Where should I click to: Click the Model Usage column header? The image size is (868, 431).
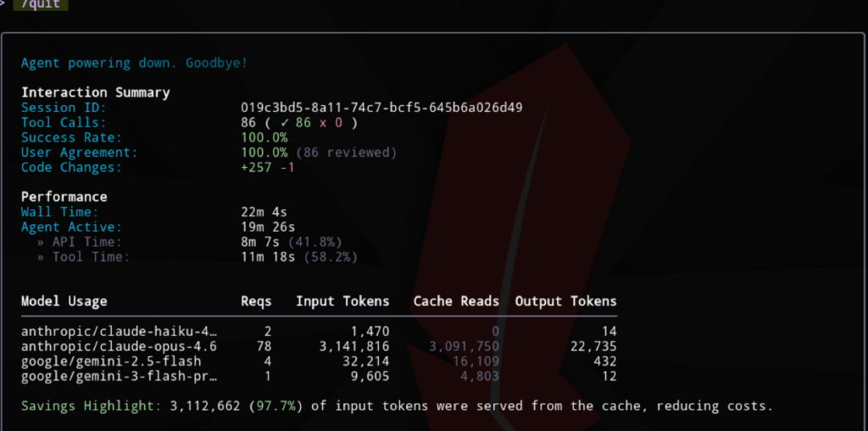64,301
